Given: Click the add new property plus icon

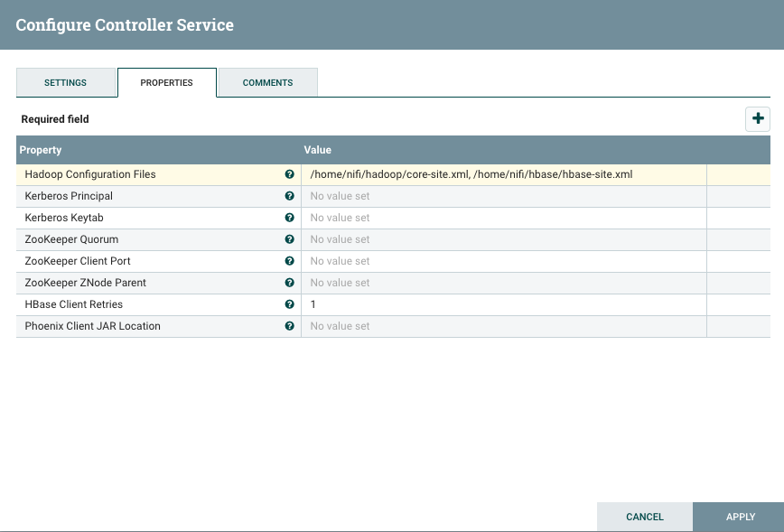Looking at the screenshot, I should pos(758,118).
